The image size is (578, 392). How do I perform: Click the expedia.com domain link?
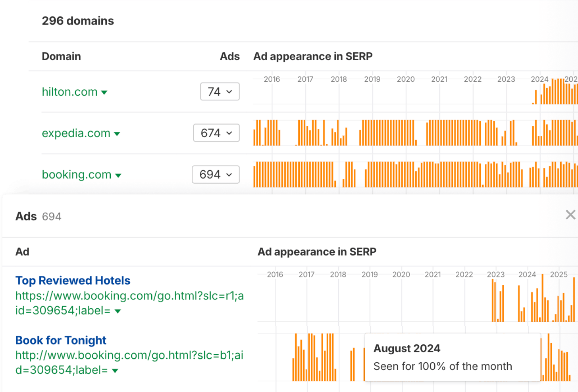tap(76, 133)
